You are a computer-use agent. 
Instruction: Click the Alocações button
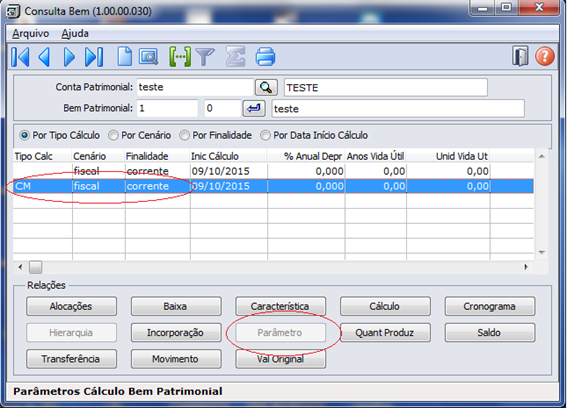(x=71, y=306)
